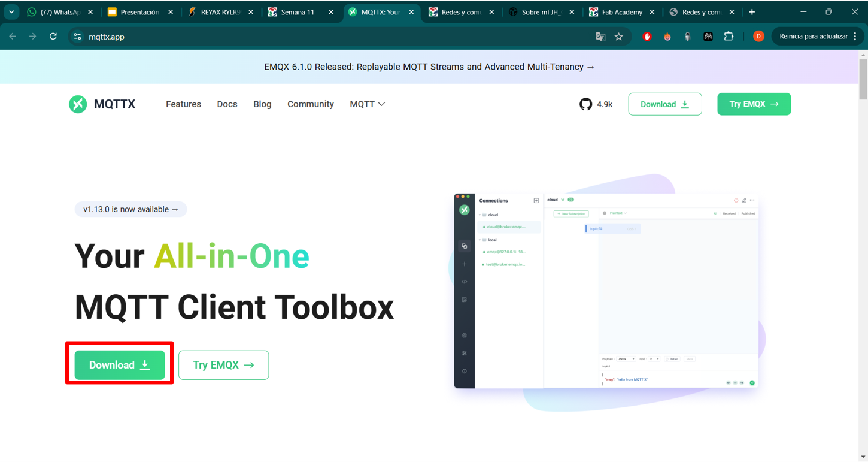
Task: Open the GitHub repository icon
Action: (x=585, y=104)
